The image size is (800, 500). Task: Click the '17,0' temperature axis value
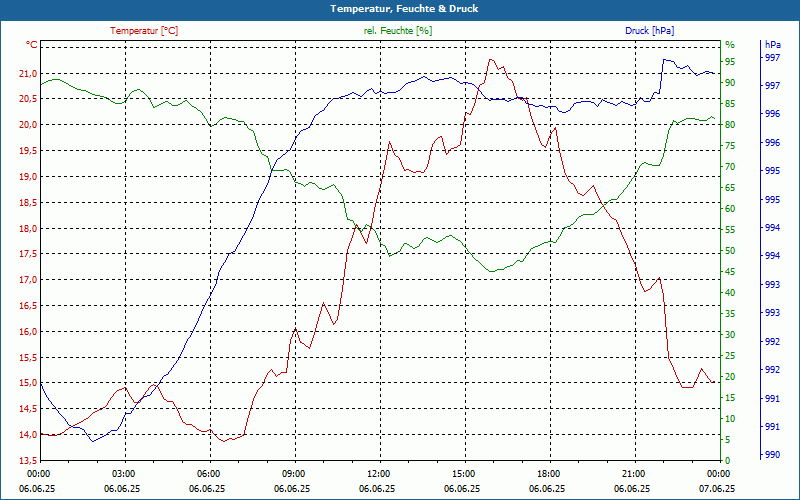28,280
